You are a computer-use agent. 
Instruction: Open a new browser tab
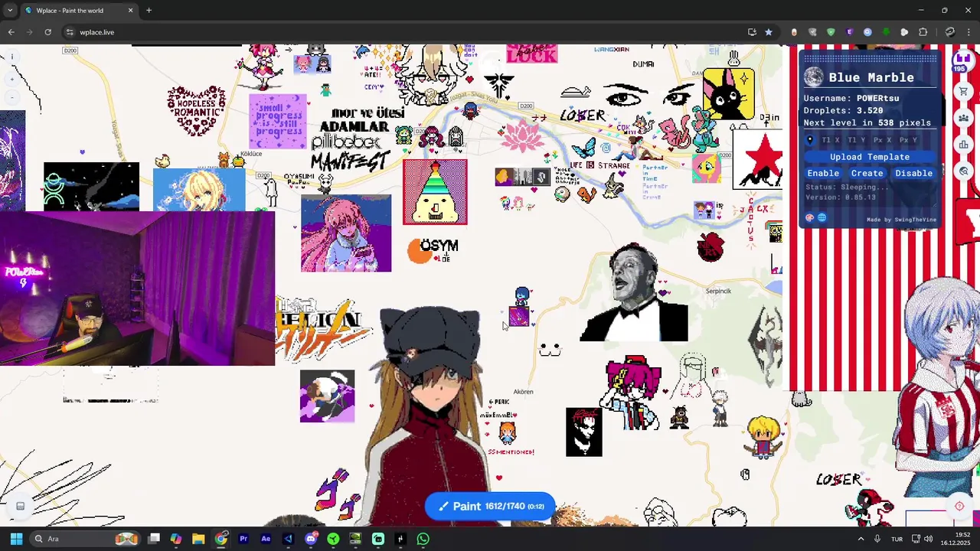tap(149, 10)
